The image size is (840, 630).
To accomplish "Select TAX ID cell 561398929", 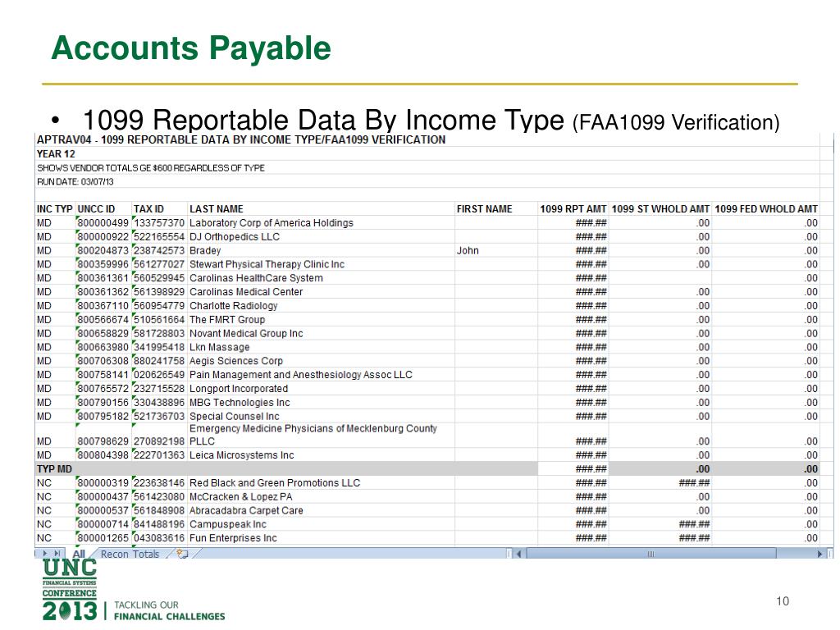I will [x=159, y=292].
